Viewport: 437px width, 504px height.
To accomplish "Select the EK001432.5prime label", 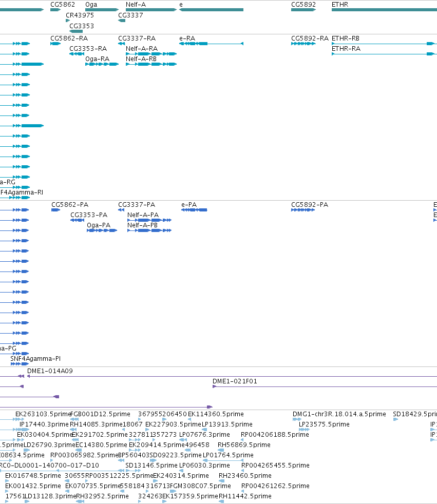I will pos(33,486).
